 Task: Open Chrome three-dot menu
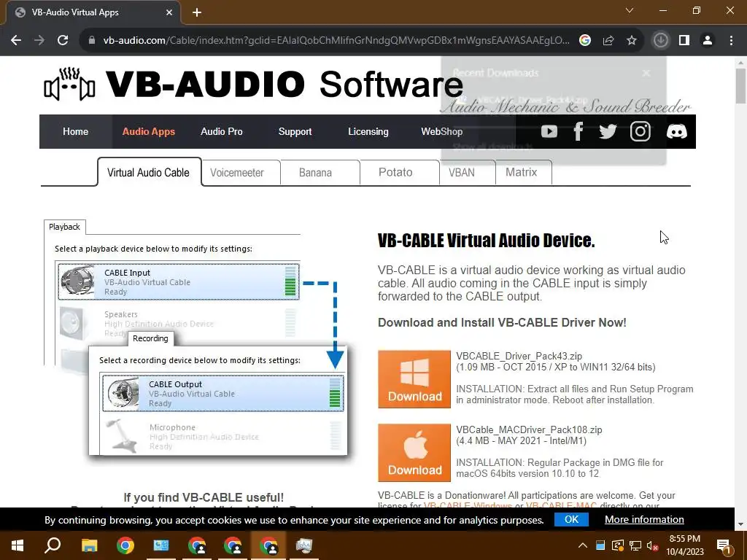731,41
